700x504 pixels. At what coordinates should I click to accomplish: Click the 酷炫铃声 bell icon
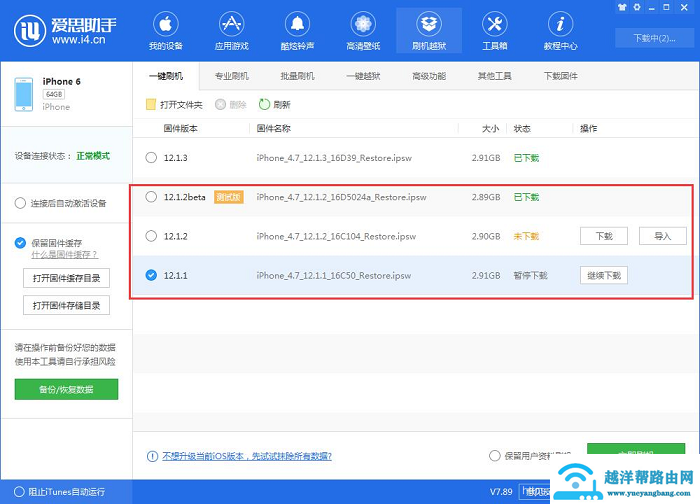(297, 24)
